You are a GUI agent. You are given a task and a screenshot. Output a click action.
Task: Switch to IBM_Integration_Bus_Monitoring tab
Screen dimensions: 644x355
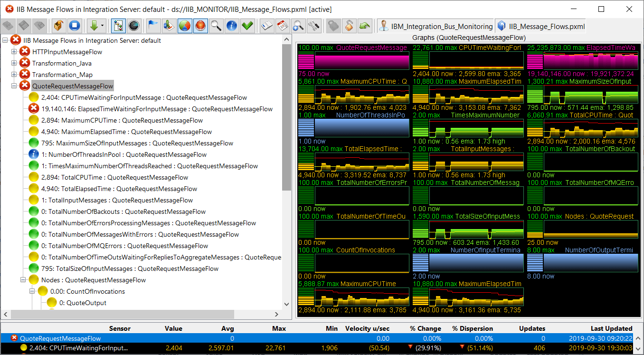tap(436, 27)
